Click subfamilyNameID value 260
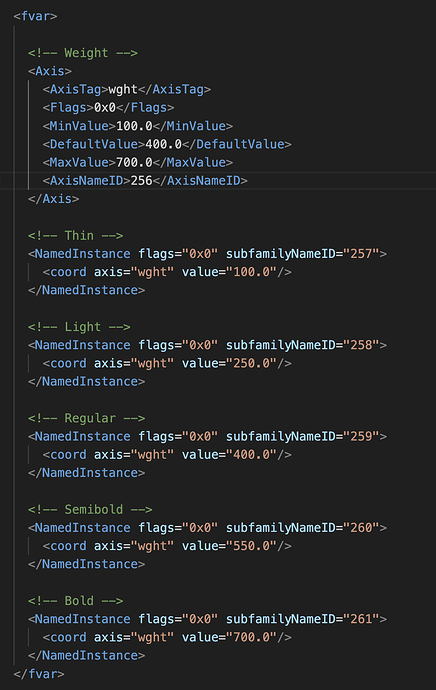 click(361, 528)
